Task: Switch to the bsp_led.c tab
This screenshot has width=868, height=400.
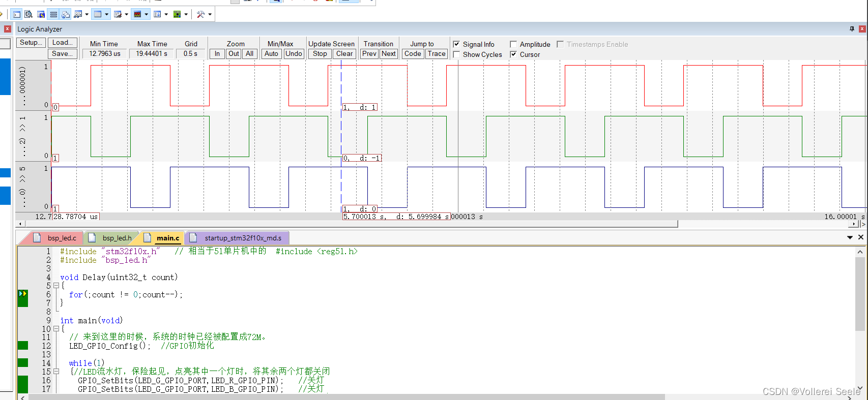Action: click(x=55, y=238)
